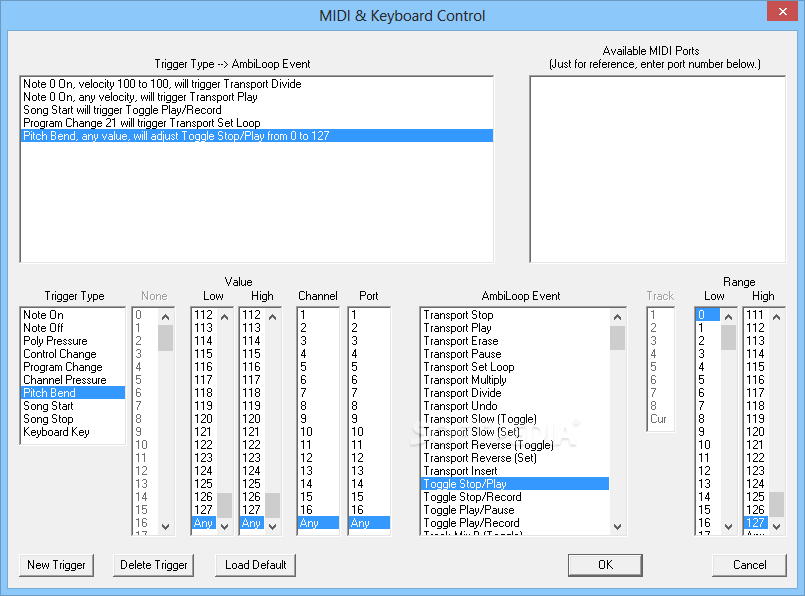Click up arrow of Range Low scrollbar
This screenshot has height=596, width=805.
point(728,317)
